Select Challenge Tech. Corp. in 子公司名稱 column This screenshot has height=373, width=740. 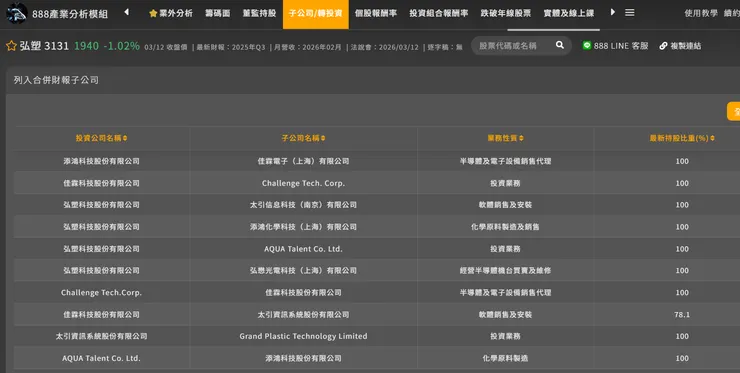tap(303, 183)
